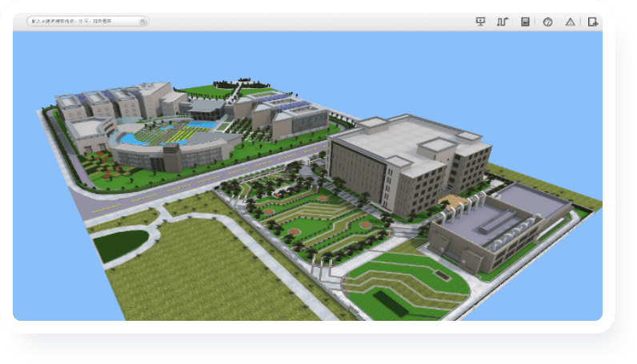Click the magnifier search icon in search box

[x=142, y=22]
